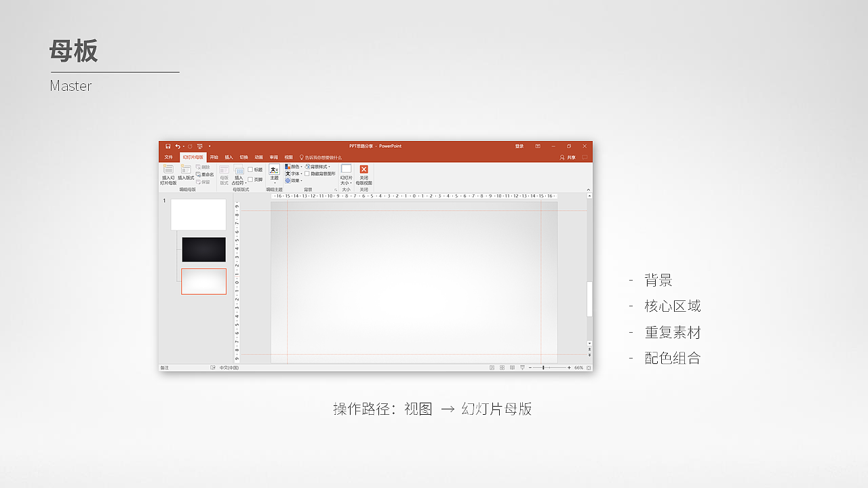Click the 登录 sign-in link
The image size is (868, 488).
click(x=519, y=146)
